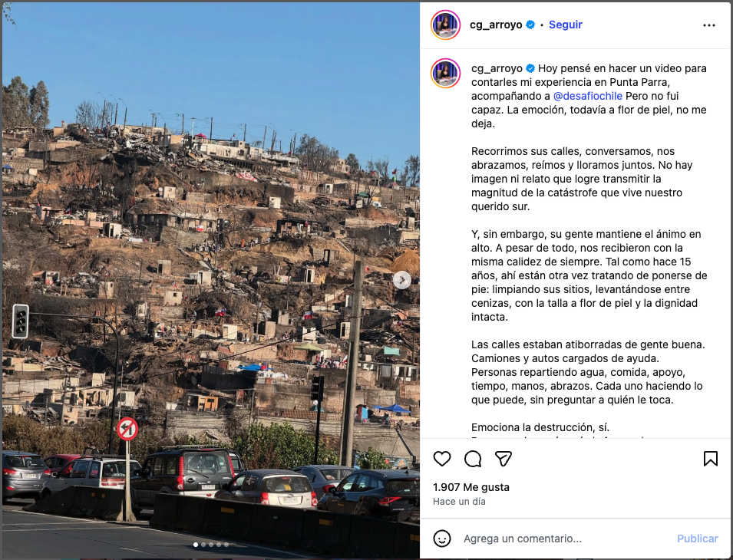Click the verified badge beside header username
The height and width of the screenshot is (560, 733).
(x=530, y=25)
